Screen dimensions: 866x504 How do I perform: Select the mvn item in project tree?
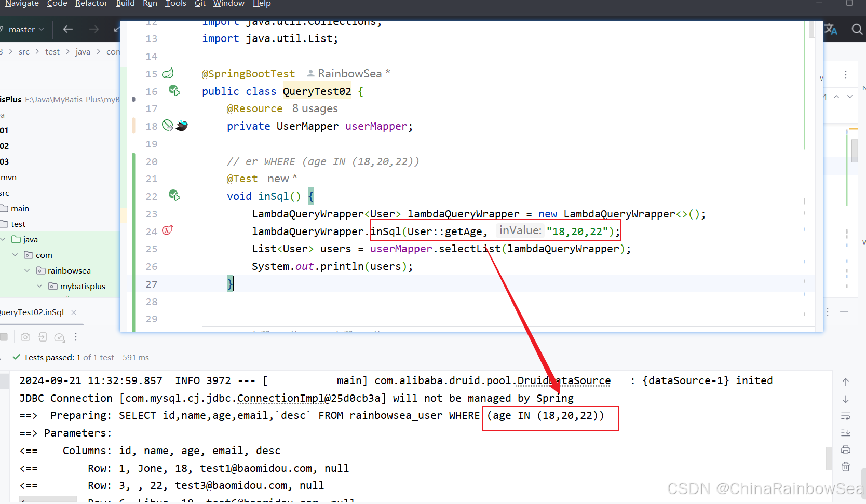(9, 177)
